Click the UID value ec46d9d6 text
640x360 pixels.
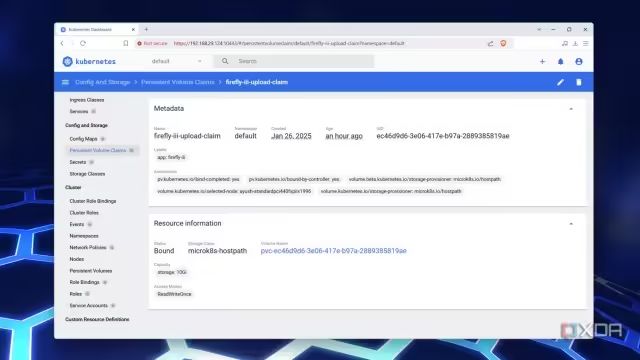(x=443, y=136)
